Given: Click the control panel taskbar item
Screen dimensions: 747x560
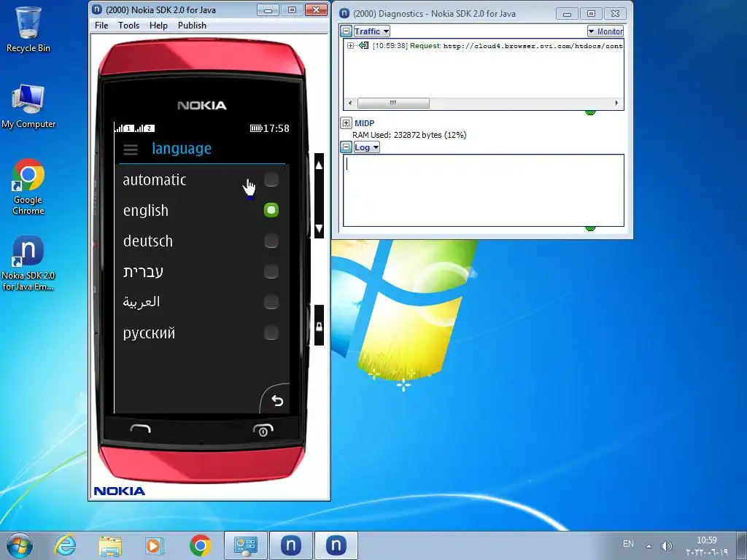Looking at the screenshot, I should [x=245, y=545].
